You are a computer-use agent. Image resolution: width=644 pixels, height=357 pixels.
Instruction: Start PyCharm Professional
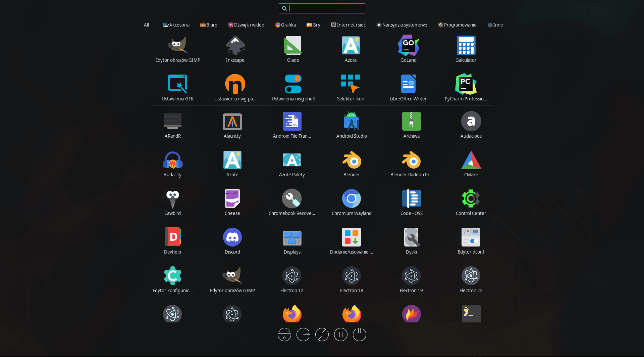click(x=466, y=88)
